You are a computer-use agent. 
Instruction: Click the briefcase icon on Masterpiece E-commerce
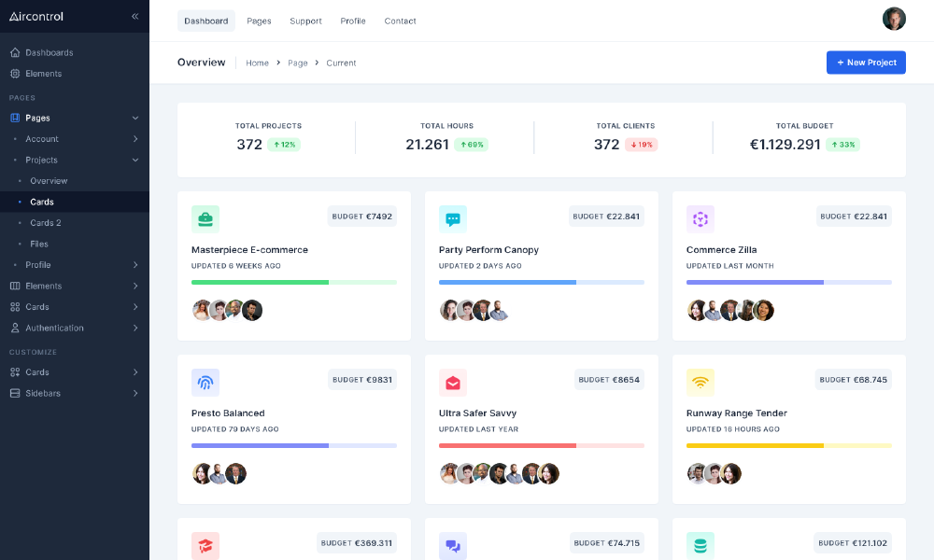point(205,219)
